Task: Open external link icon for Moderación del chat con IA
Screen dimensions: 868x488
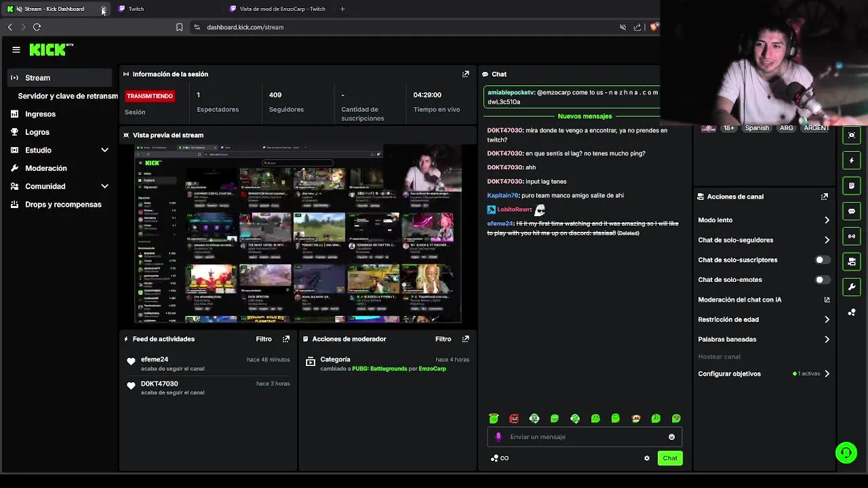Action: coord(827,300)
